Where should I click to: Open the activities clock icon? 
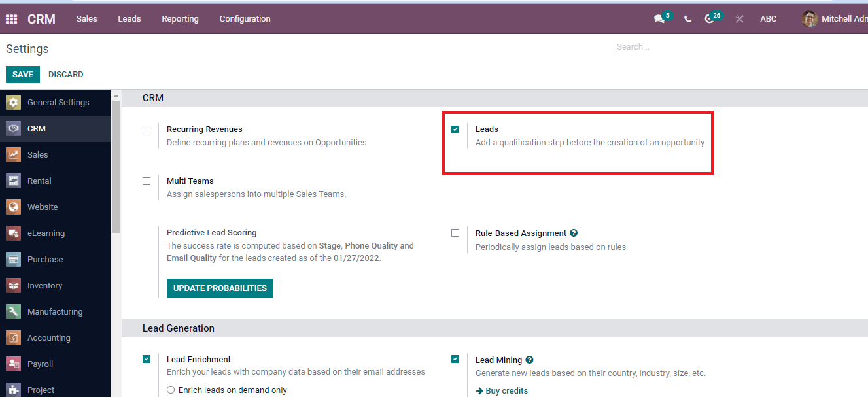click(710, 19)
